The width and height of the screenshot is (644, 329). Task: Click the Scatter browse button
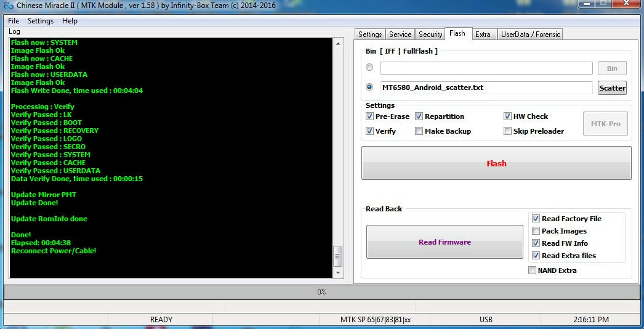pos(612,88)
